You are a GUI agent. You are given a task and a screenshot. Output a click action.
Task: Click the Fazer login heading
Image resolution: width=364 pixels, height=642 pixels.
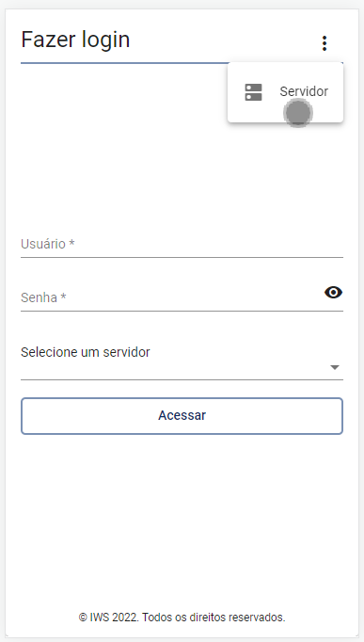coord(75,40)
